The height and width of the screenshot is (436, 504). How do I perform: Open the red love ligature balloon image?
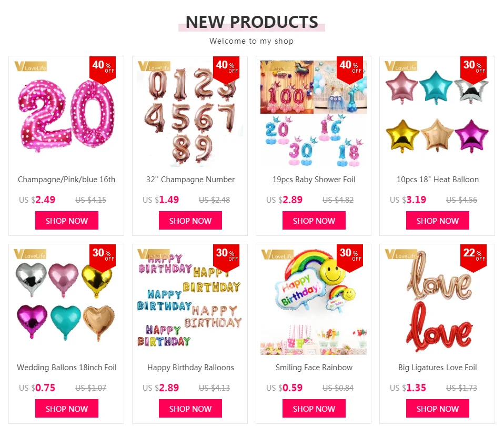pos(437,302)
